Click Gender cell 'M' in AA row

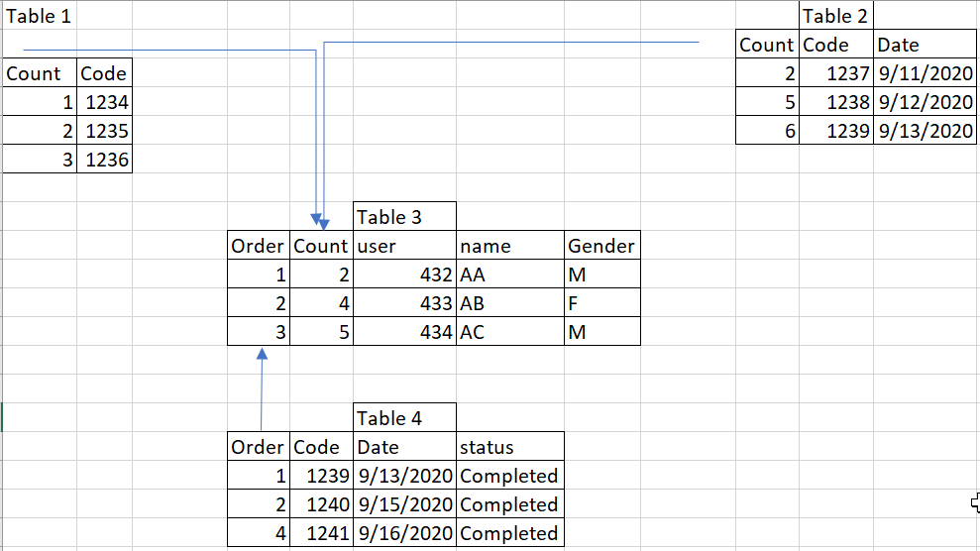[602, 275]
